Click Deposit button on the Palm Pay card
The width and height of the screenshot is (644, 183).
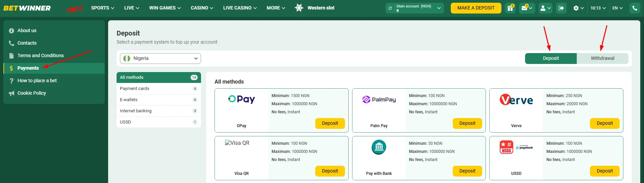coord(467,123)
